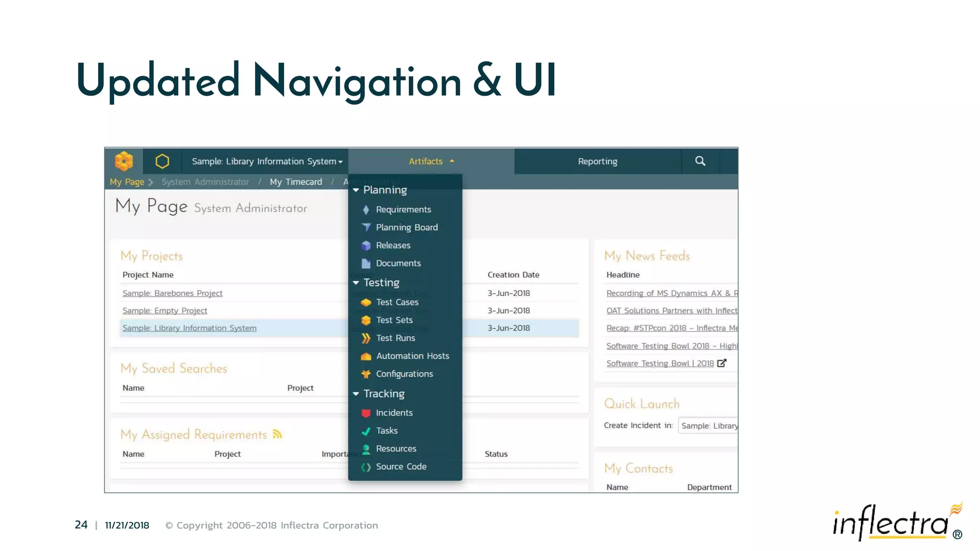Select Incidents menu entry
This screenshot has height=551, width=980.
point(394,413)
